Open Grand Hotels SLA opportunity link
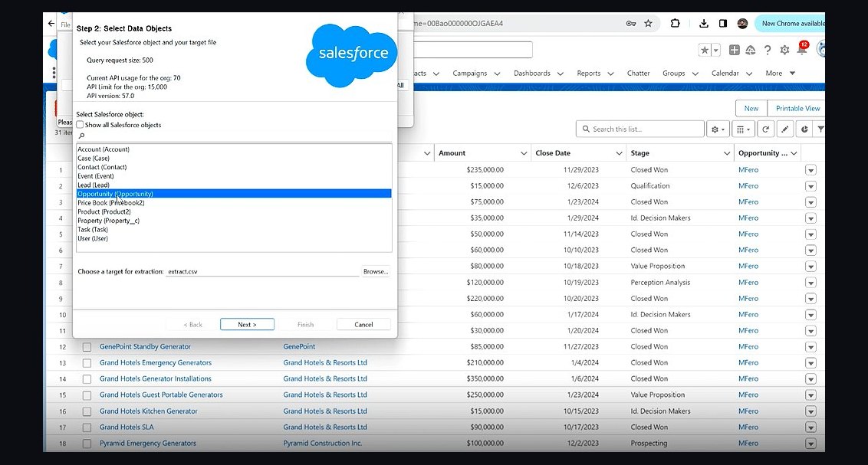The width and height of the screenshot is (868, 465). pyautogui.click(x=127, y=427)
